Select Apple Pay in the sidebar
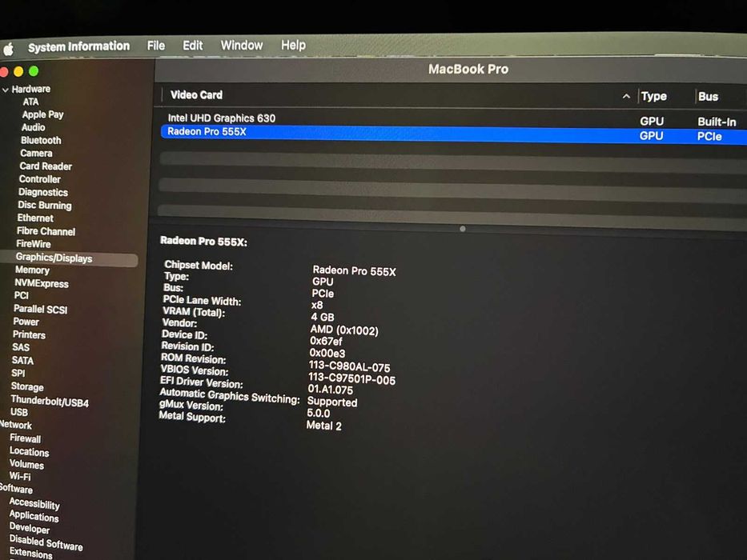This screenshot has height=560, width=747. click(42, 114)
